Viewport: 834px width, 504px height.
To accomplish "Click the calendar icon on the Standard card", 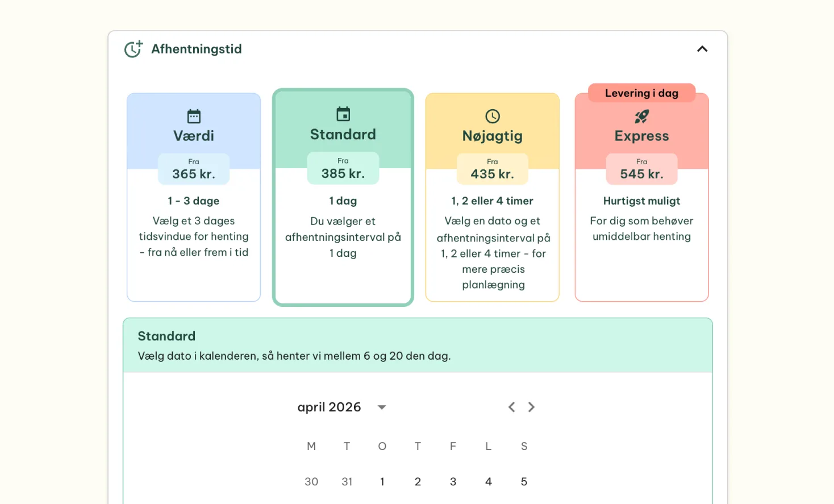I will (x=343, y=114).
